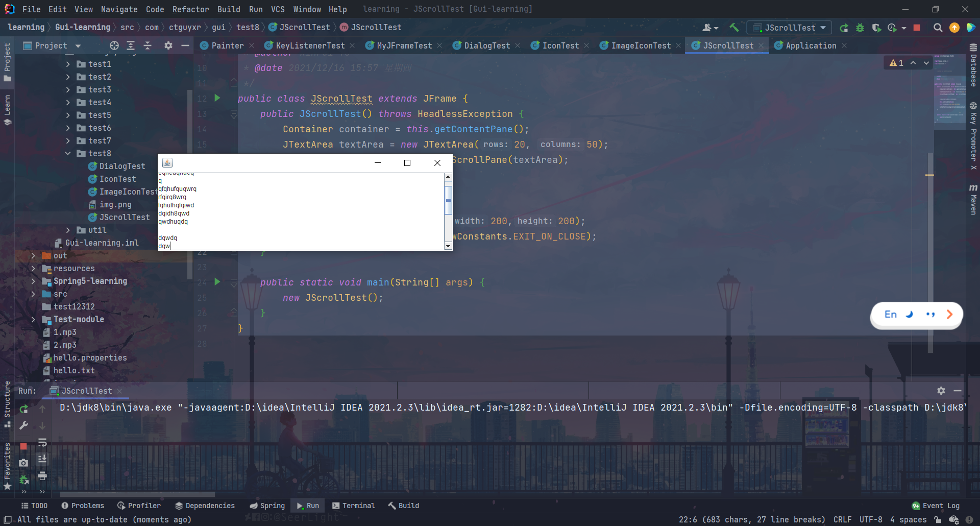Open the Refactor menu

190,9
